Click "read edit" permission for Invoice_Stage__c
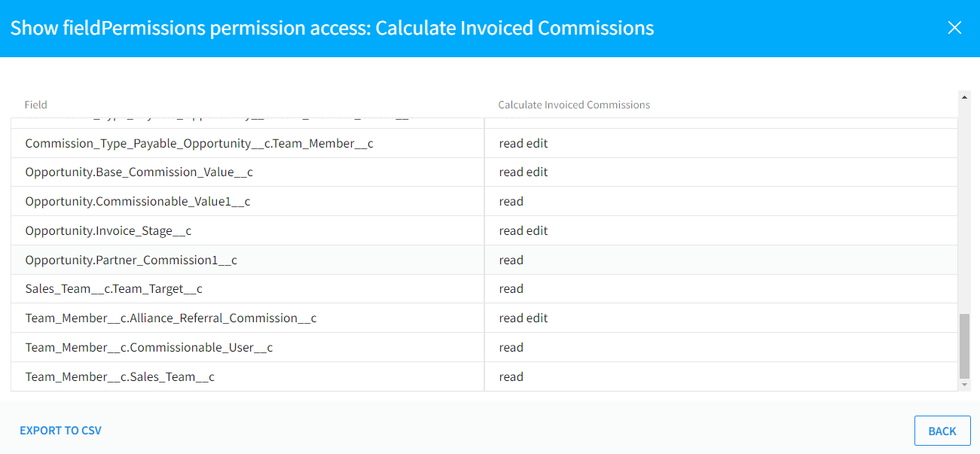 [x=524, y=231]
